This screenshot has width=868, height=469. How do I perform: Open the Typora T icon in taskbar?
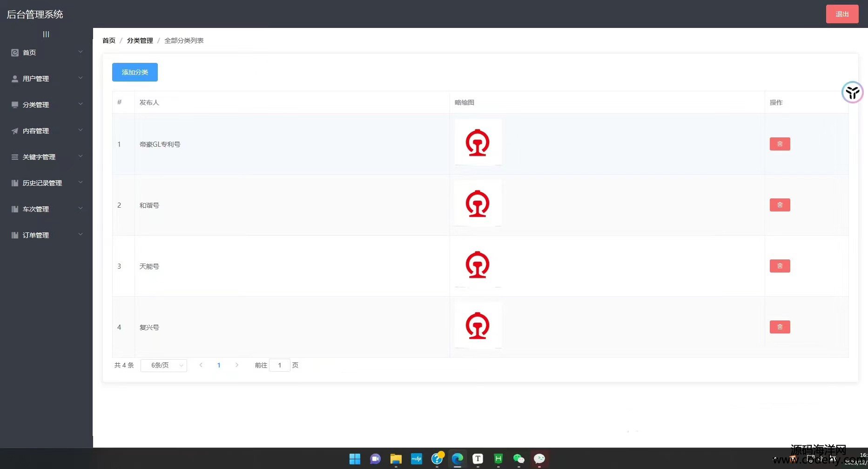(x=478, y=459)
